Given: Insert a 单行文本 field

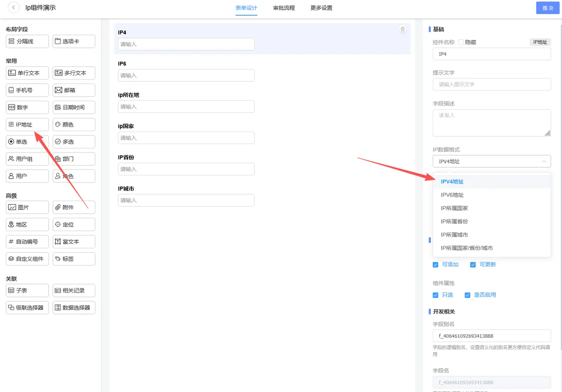Looking at the screenshot, I should click(x=27, y=73).
